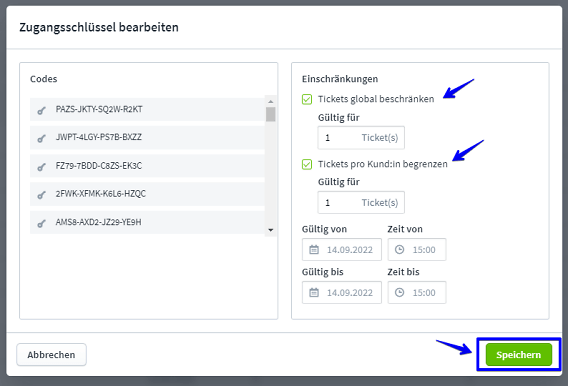
Task: Select code JWPT-4LGY-PS7B-BXZZ
Action: point(147,138)
